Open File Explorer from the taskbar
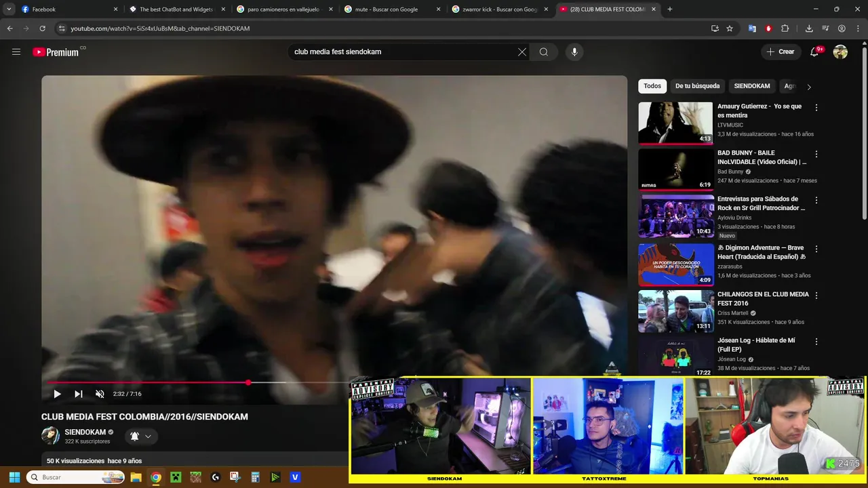 pyautogui.click(x=136, y=477)
